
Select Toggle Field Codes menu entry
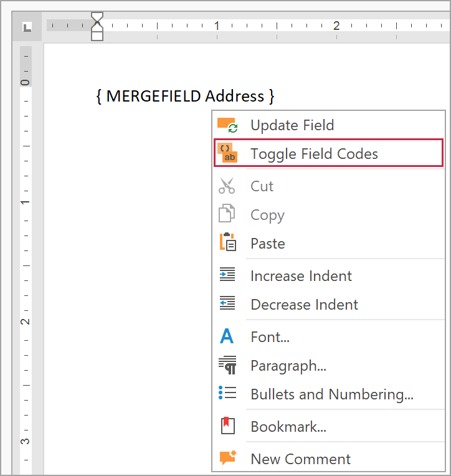(x=314, y=153)
